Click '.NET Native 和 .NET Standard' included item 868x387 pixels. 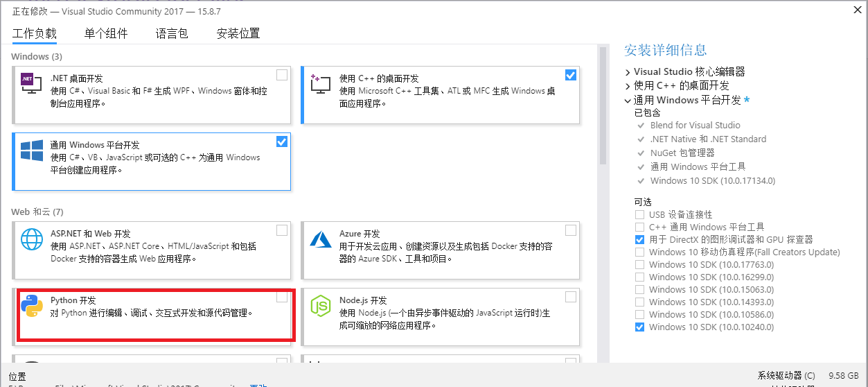708,139
